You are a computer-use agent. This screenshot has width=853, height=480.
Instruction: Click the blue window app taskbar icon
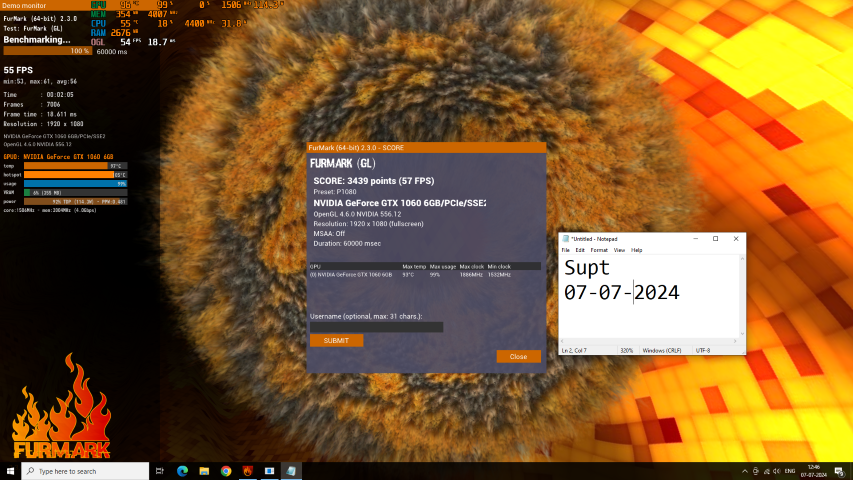(x=269, y=471)
